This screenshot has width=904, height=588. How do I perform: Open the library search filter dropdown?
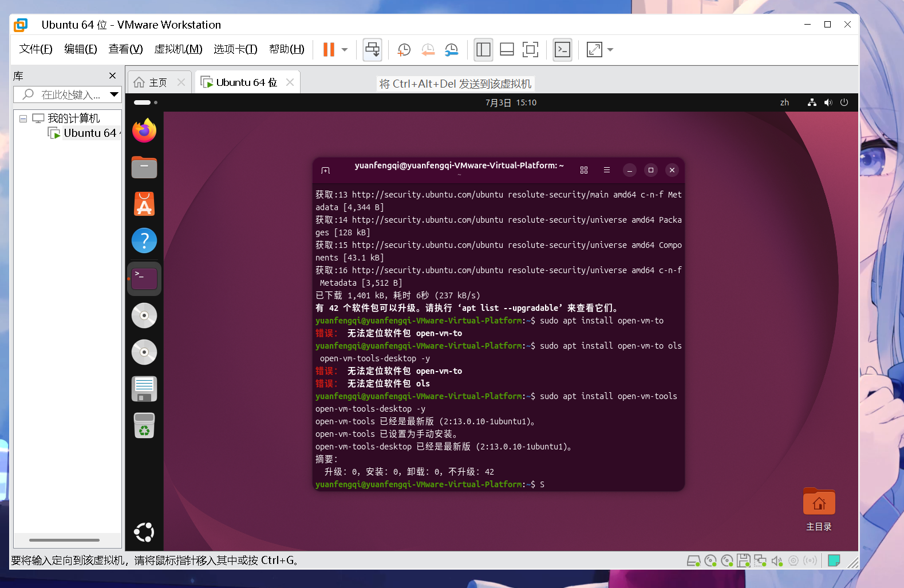pos(115,94)
